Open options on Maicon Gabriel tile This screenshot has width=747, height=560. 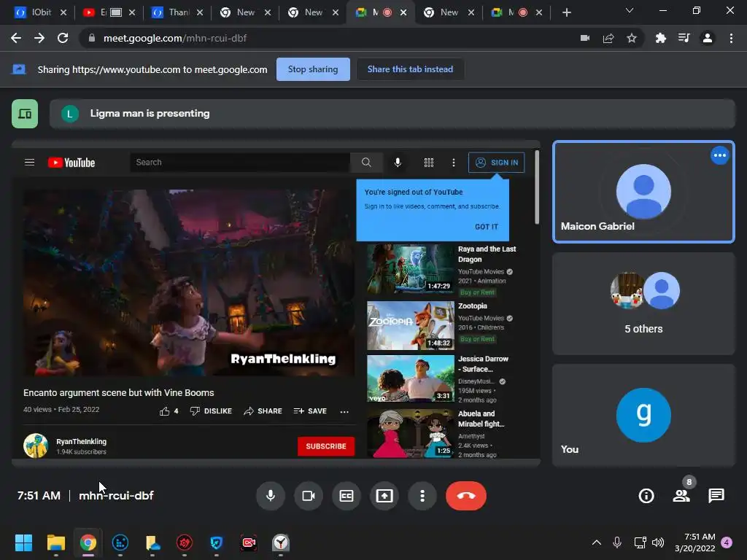pos(719,155)
